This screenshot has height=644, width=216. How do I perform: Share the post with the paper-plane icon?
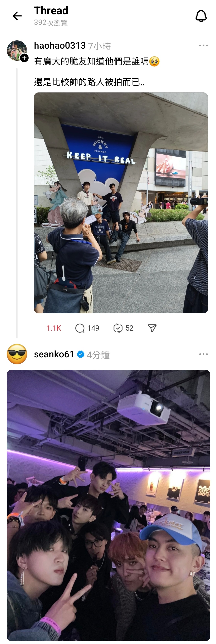152,328
